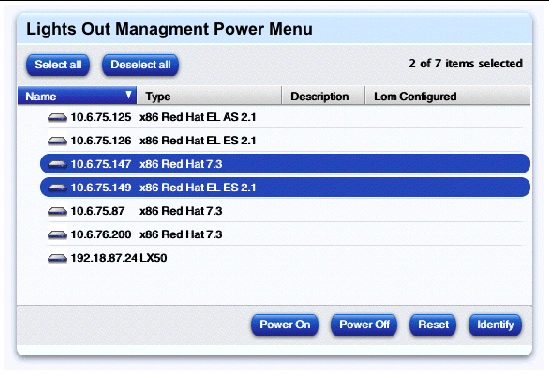Sort by the Lom Configured column header
The height and width of the screenshot is (374, 549).
pos(447,96)
